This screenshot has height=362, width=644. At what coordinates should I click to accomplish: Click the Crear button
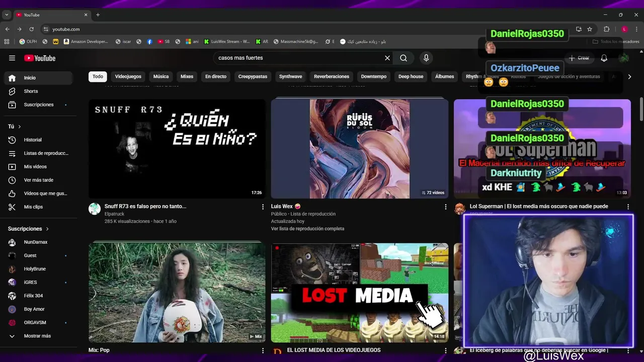click(x=579, y=58)
